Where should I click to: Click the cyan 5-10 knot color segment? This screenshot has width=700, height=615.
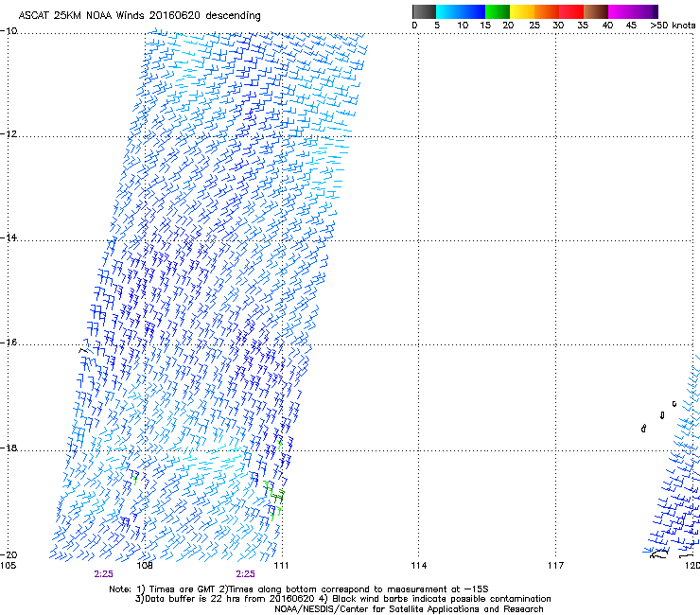click(x=448, y=11)
